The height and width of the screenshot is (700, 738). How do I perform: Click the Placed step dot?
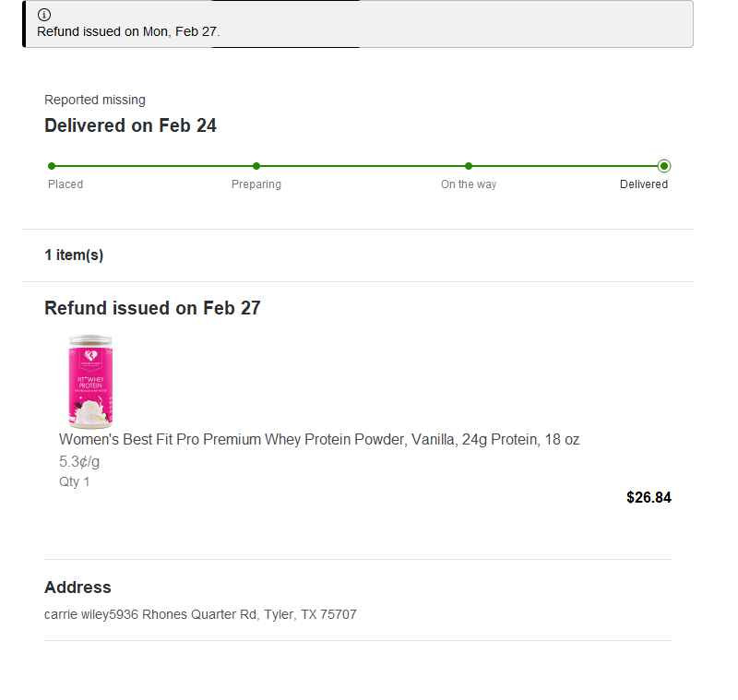(52, 166)
